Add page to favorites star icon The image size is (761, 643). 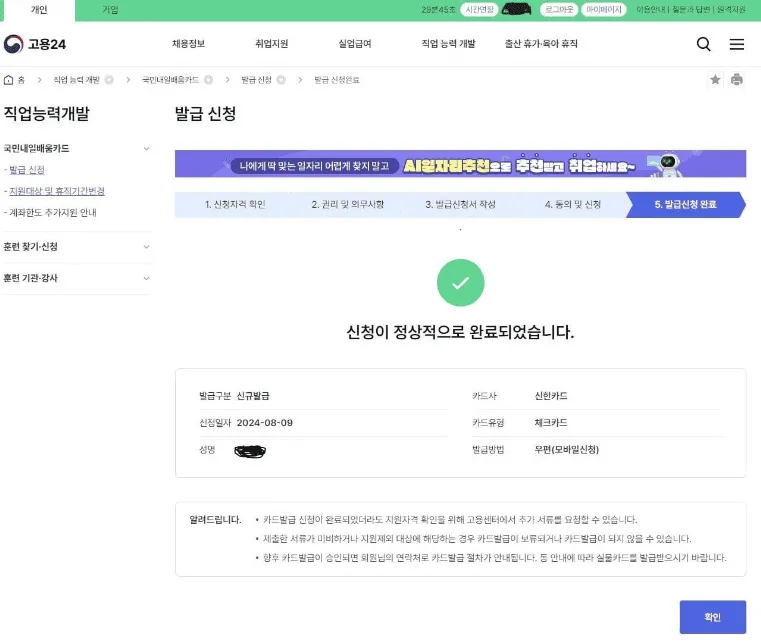pyautogui.click(x=715, y=80)
